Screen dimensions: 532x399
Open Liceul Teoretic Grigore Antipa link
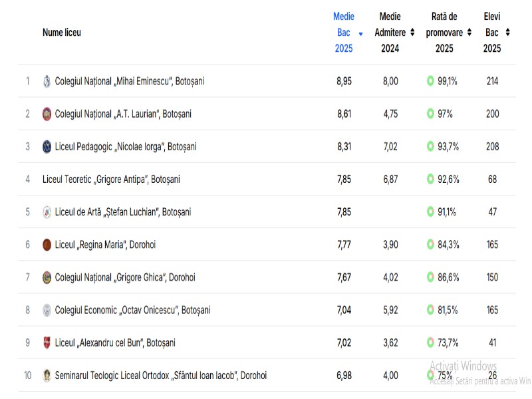point(111,180)
